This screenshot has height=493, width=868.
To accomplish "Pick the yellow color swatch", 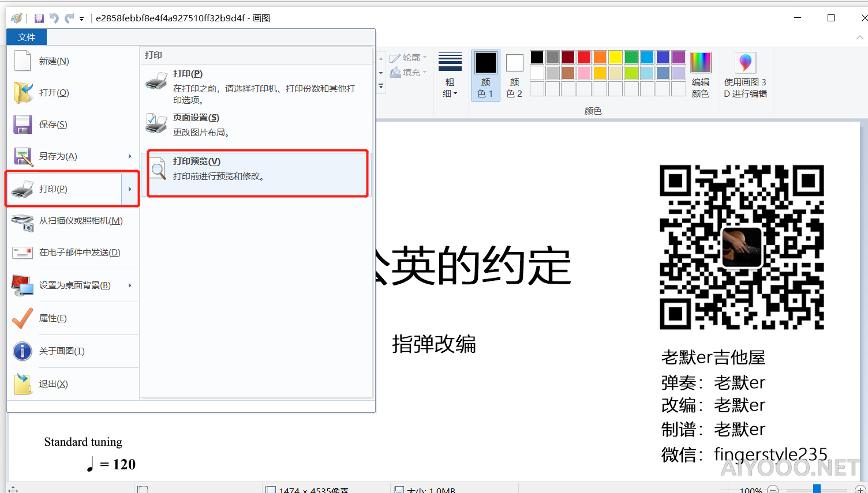I will [x=616, y=58].
